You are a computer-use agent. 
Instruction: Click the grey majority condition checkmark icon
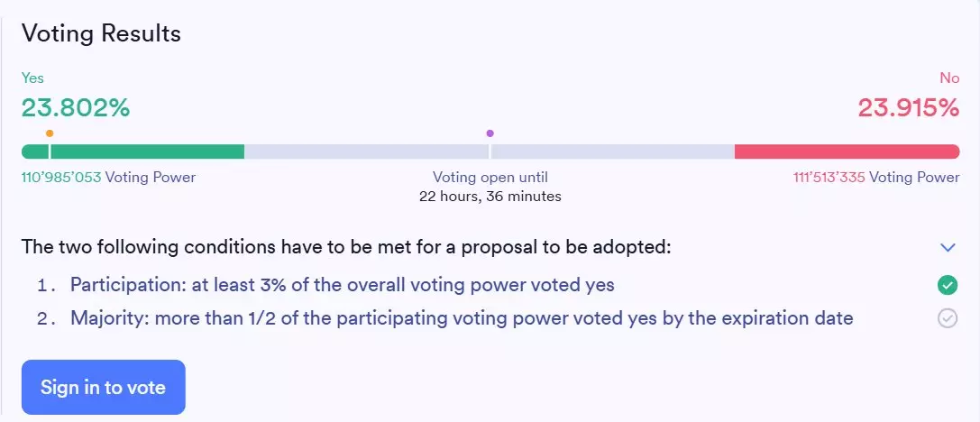pyautogui.click(x=948, y=319)
